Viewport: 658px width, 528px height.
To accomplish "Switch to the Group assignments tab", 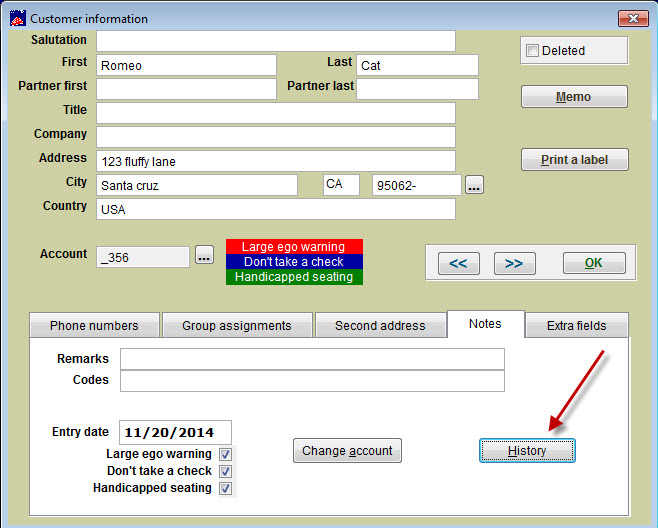I will [237, 325].
